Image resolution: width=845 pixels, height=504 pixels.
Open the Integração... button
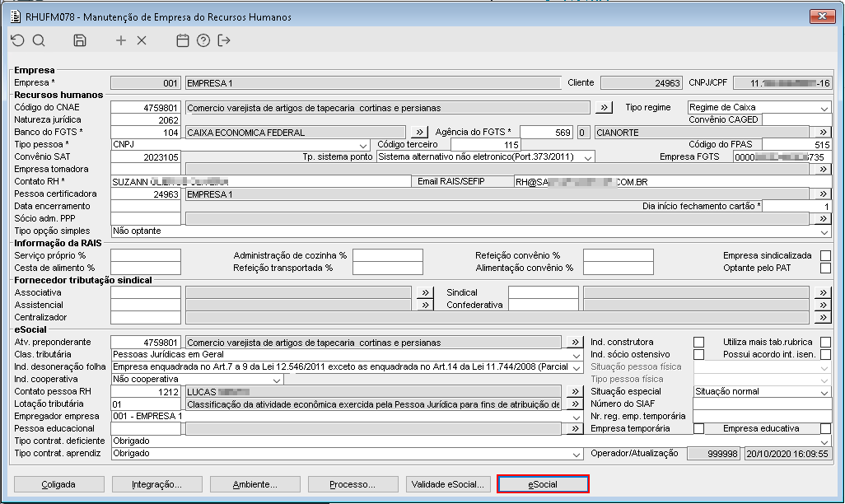[x=156, y=484]
